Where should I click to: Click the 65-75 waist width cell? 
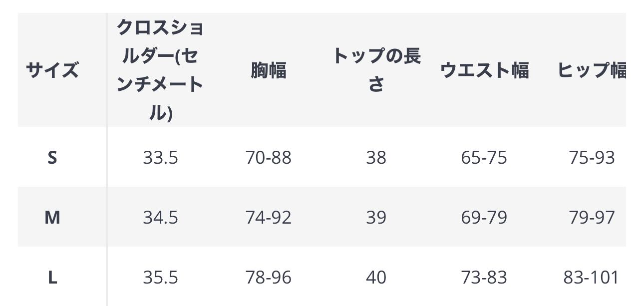(484, 158)
